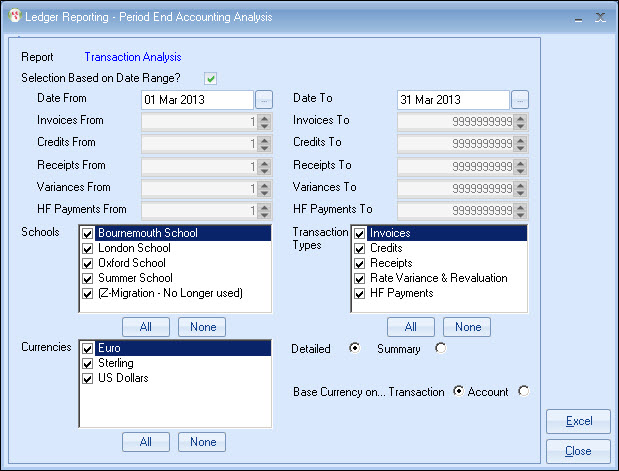Select the Summary radio button
Screen dimensions: 619x471
[441, 348]
